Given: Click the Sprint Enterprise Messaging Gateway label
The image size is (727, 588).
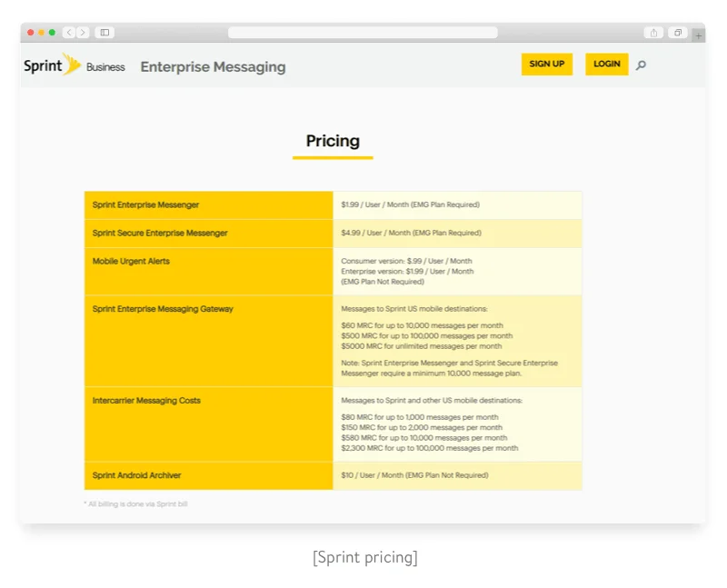Looking at the screenshot, I should click(163, 309).
